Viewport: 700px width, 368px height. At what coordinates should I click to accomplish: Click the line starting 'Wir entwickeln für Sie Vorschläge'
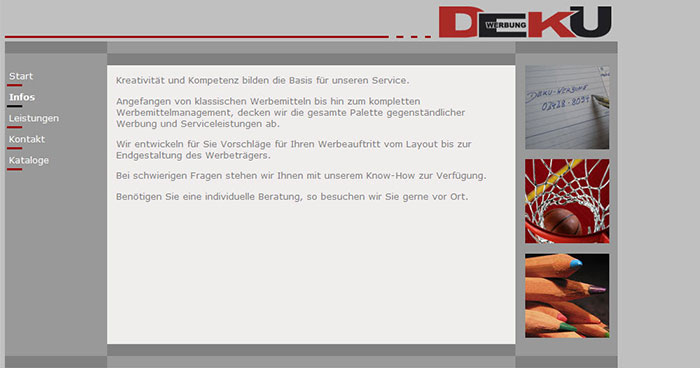pyautogui.click(x=294, y=144)
